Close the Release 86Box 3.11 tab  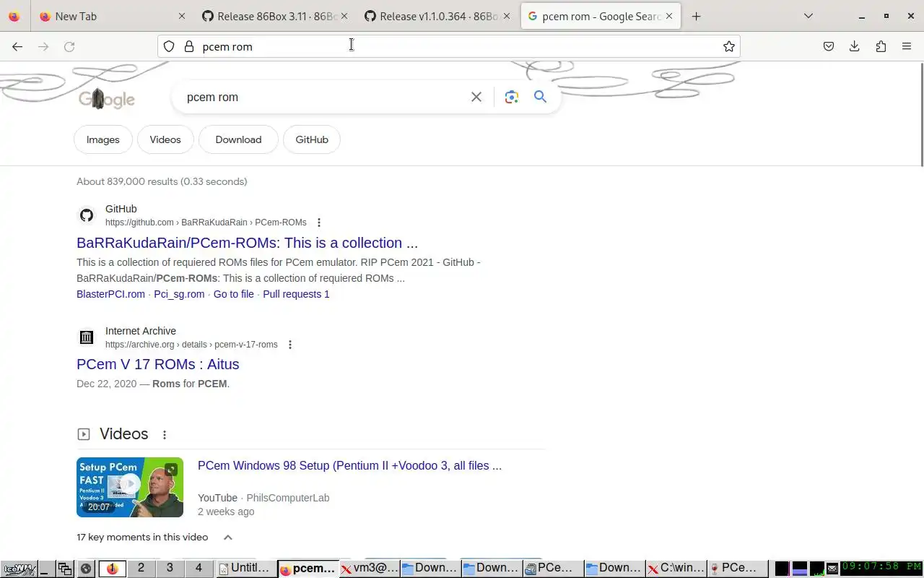click(344, 16)
